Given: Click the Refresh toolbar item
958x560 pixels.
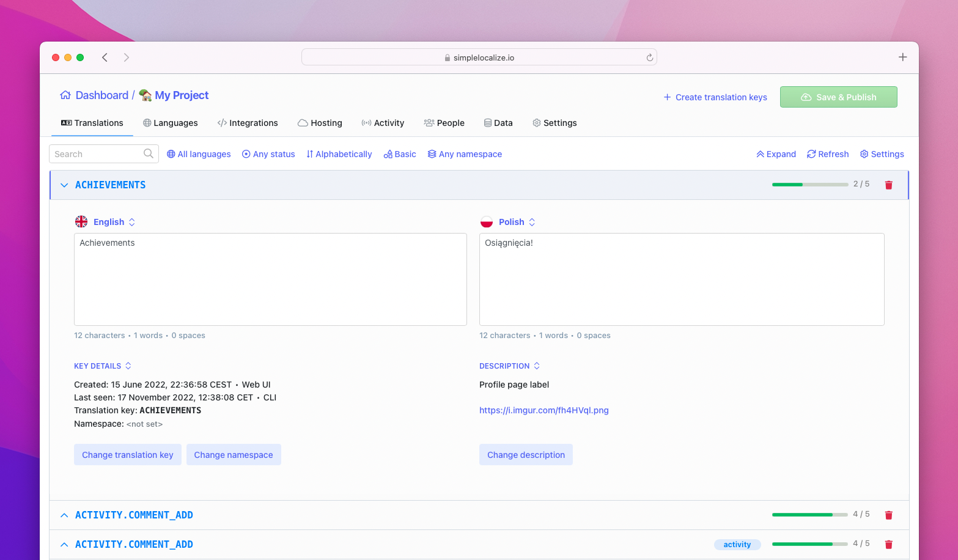Looking at the screenshot, I should tap(828, 154).
